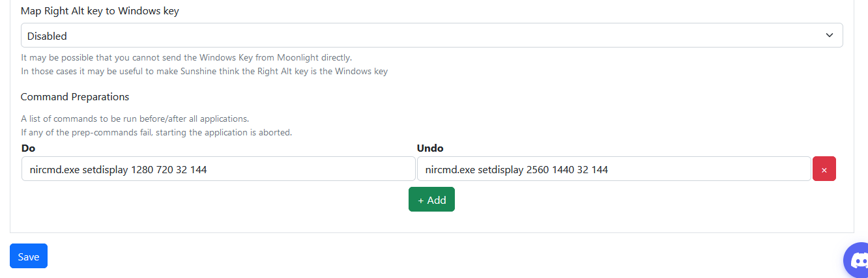Click the dropdown chevron arrow beside Disabled
The width and height of the screenshot is (868, 278).
pos(830,36)
